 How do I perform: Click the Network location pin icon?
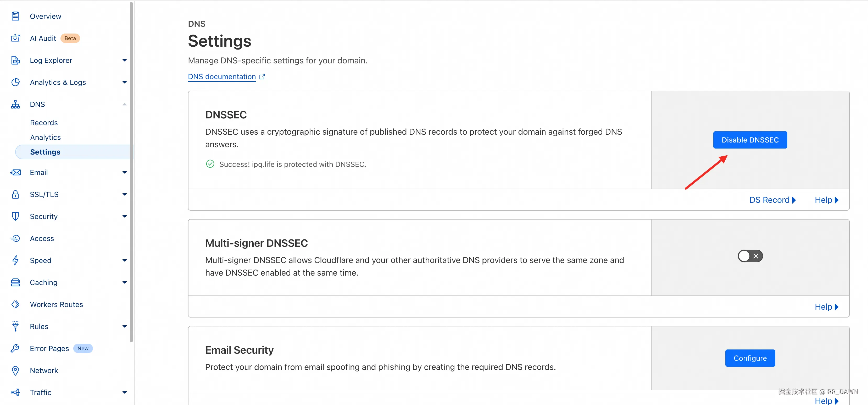15,370
